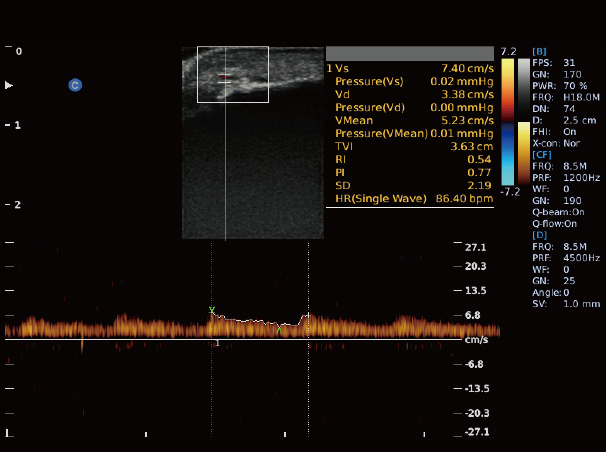Select the [D] Doppler parameter section

[539, 235]
